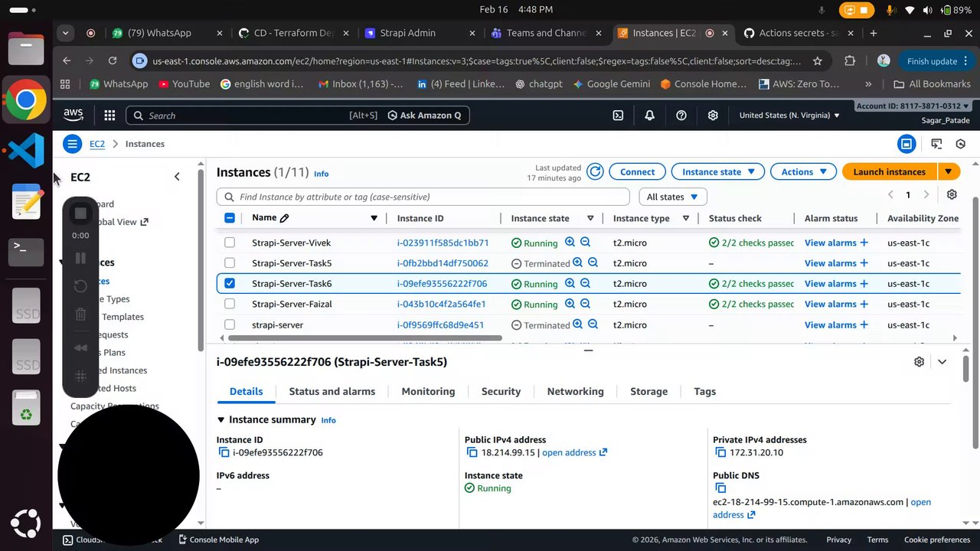This screenshot has height=551, width=980.
Task: Open All states filter dropdown
Action: [x=672, y=197]
